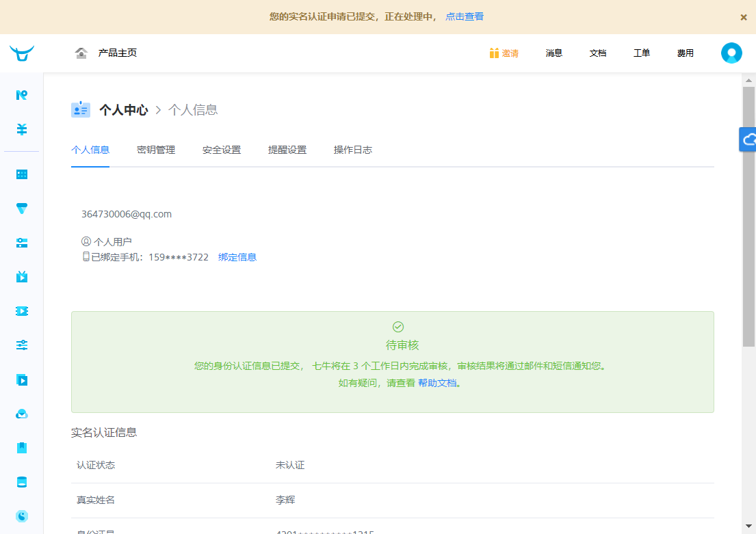Open the cloud icon in the left sidebar

coord(21,413)
